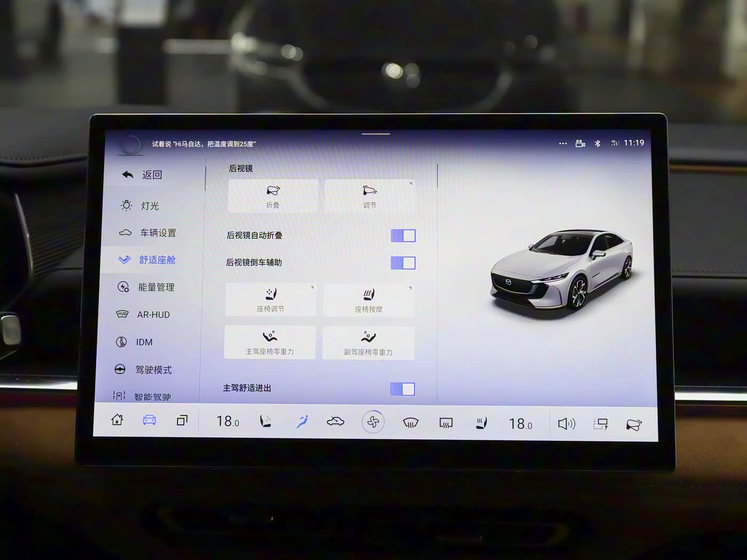Open the volume speaker icon
This screenshot has width=747, height=560.
pyautogui.click(x=566, y=424)
